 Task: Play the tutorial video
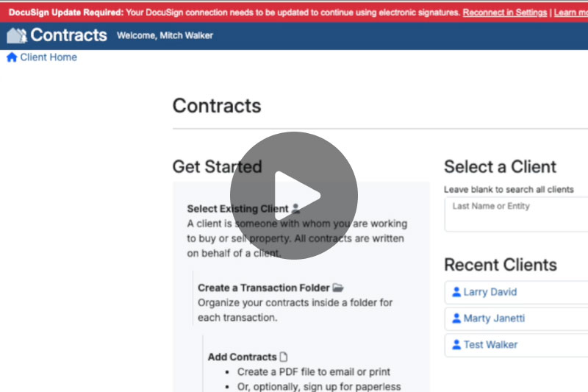[294, 196]
